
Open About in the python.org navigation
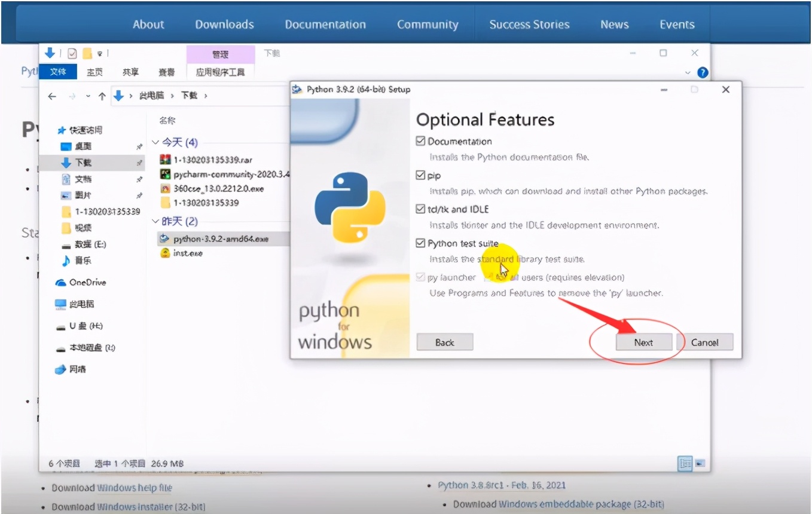[x=148, y=25]
